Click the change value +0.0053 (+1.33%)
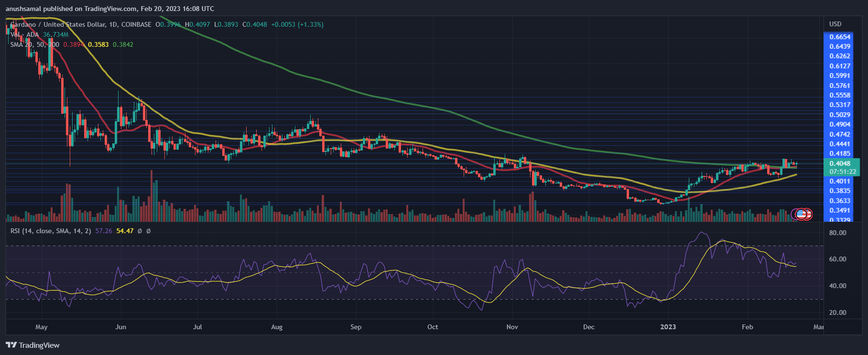 pos(297,24)
